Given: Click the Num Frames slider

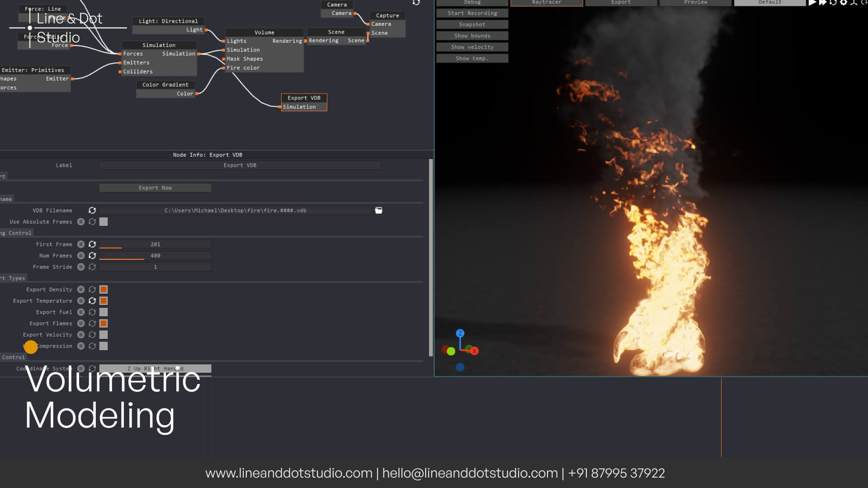Looking at the screenshot, I should coord(155,256).
